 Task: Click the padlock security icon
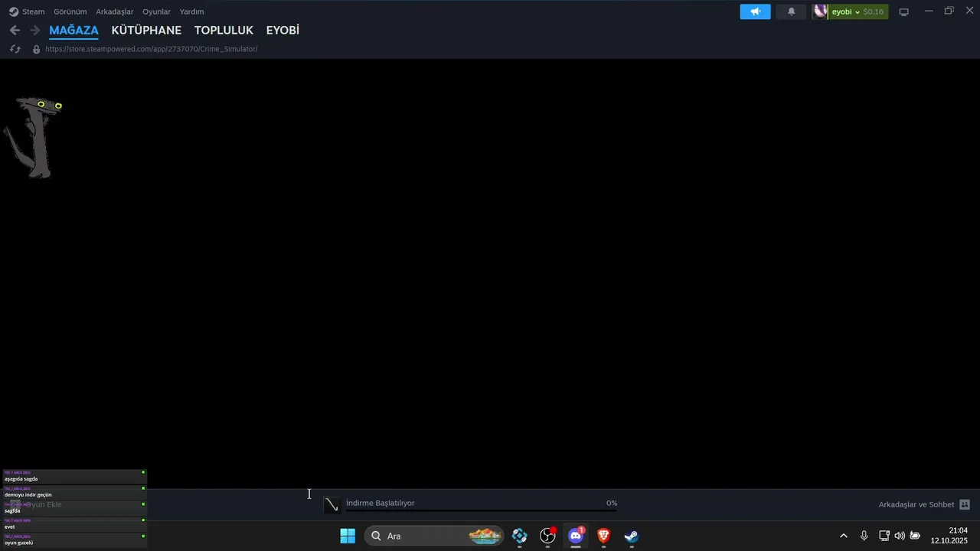36,49
